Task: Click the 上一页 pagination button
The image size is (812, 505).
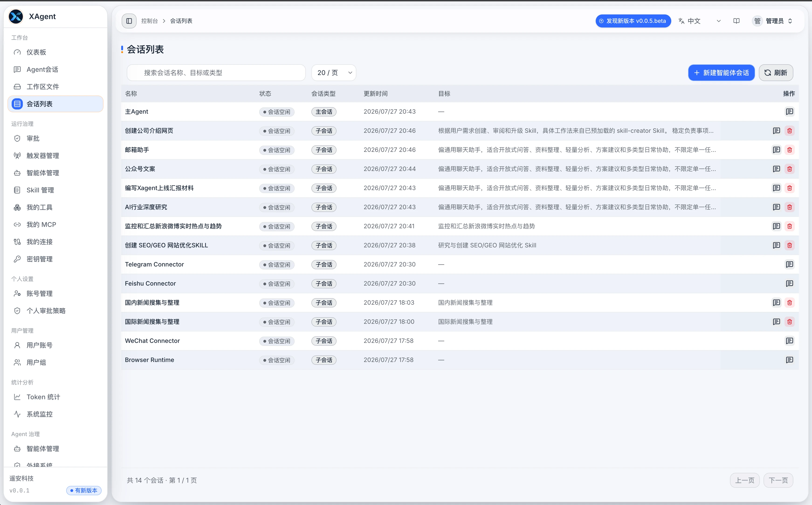Action: pos(744,480)
